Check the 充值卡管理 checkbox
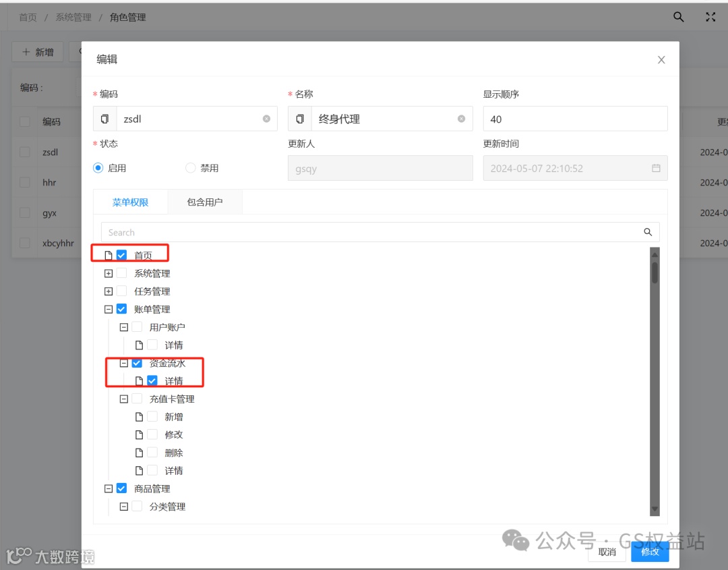This screenshot has height=570, width=728. (x=137, y=399)
